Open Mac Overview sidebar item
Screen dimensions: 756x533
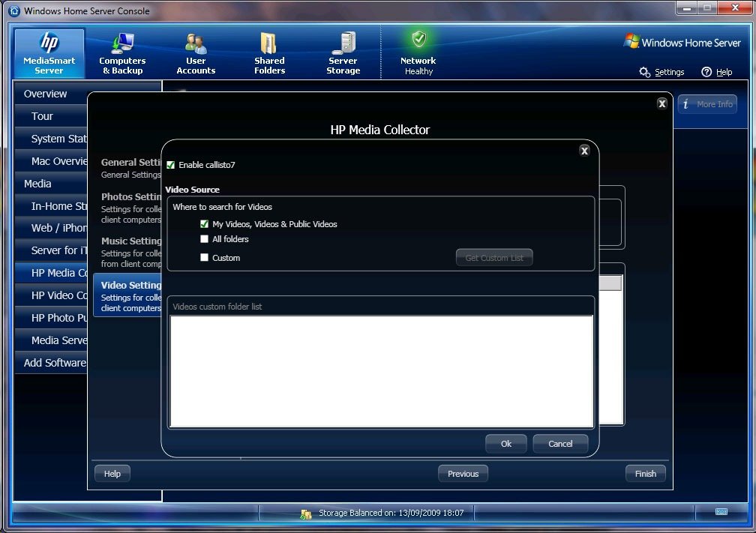[51, 161]
